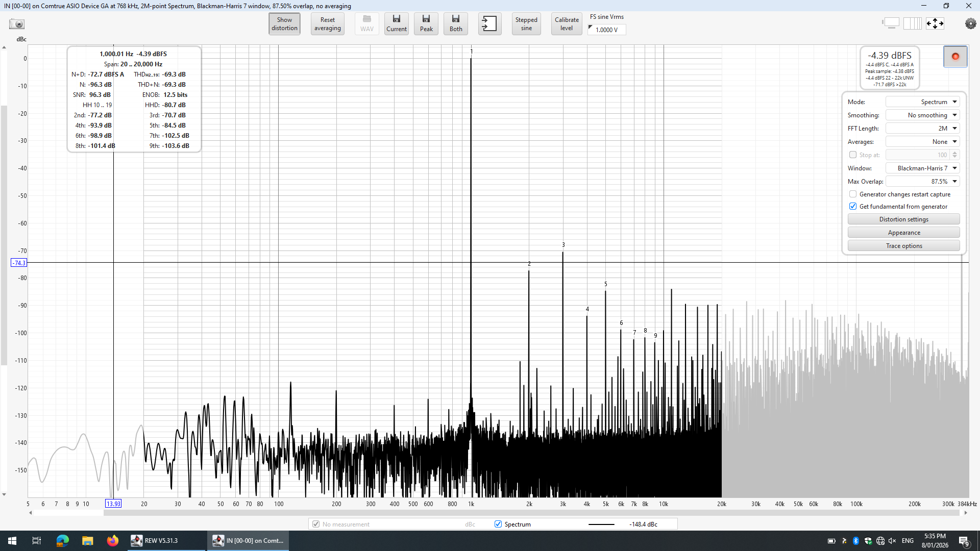Click the Save Peak floppy icon

426,23
